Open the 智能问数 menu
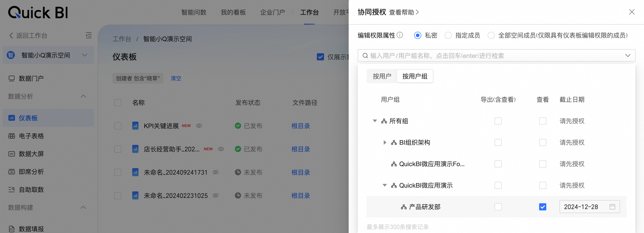This screenshot has height=233, width=644. pos(194,12)
